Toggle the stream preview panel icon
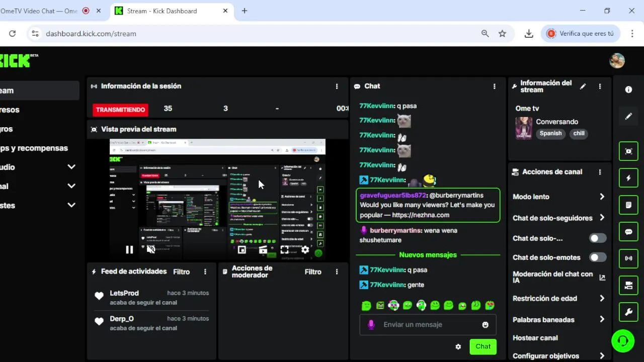This screenshot has height=362, width=644. click(x=628, y=151)
